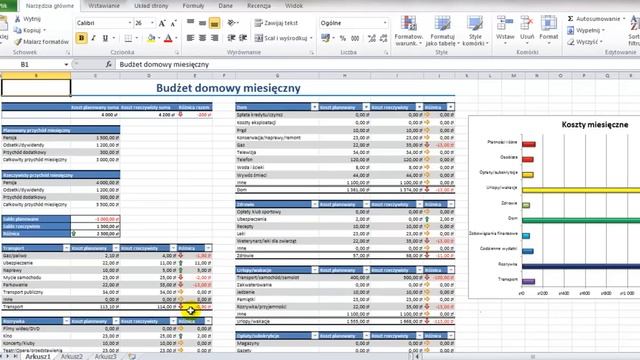The height and width of the screenshot is (360, 640).
Task: Open the Widok ribbon tab
Action: click(294, 6)
